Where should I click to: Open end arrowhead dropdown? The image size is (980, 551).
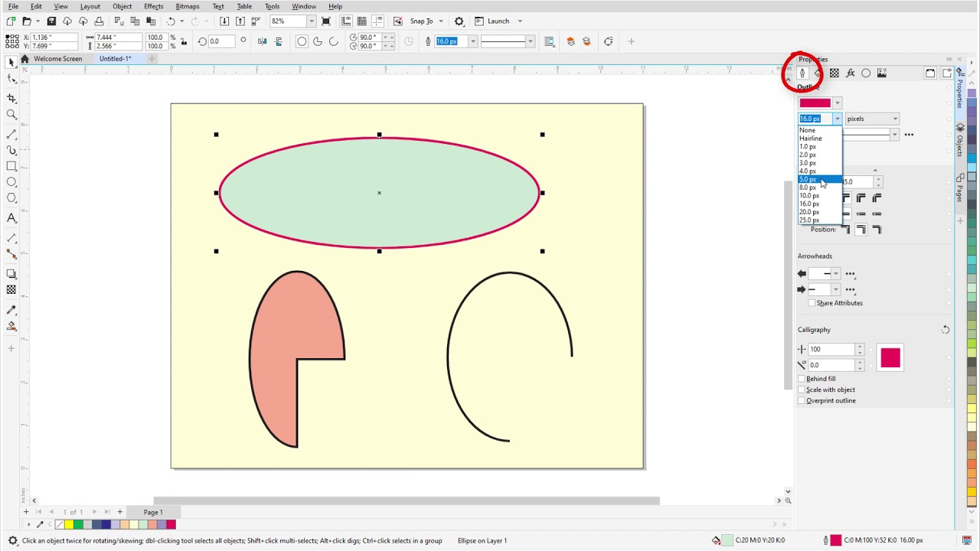[835, 290]
